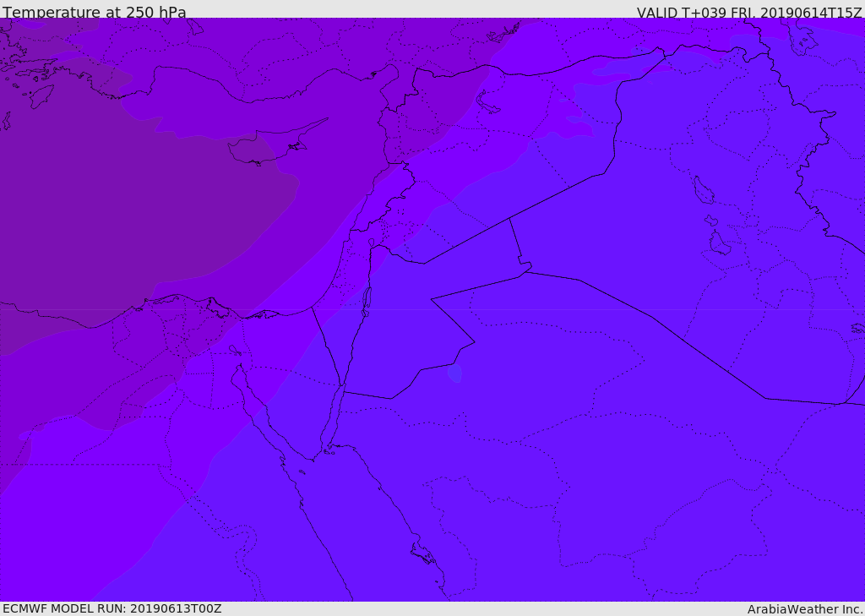This screenshot has width=865, height=616.
Task: Click the 'VALID T+039 FRI. 20190614T15Z' label
Action: click(749, 12)
